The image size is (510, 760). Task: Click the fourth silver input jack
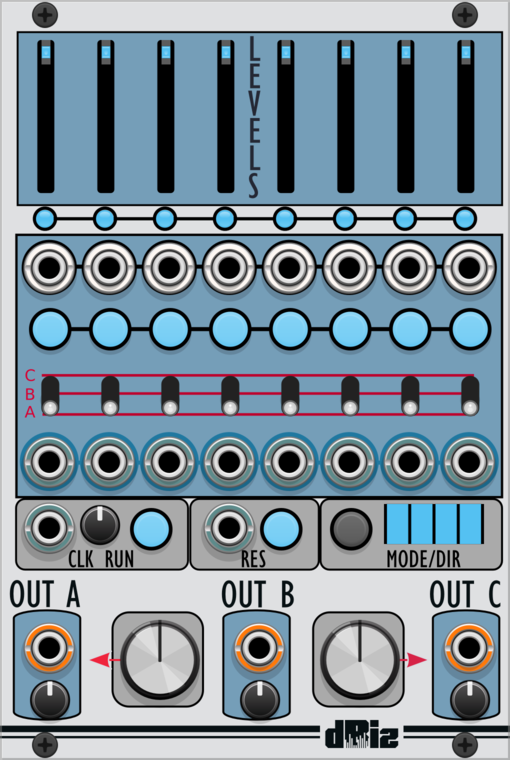pyautogui.click(x=229, y=268)
